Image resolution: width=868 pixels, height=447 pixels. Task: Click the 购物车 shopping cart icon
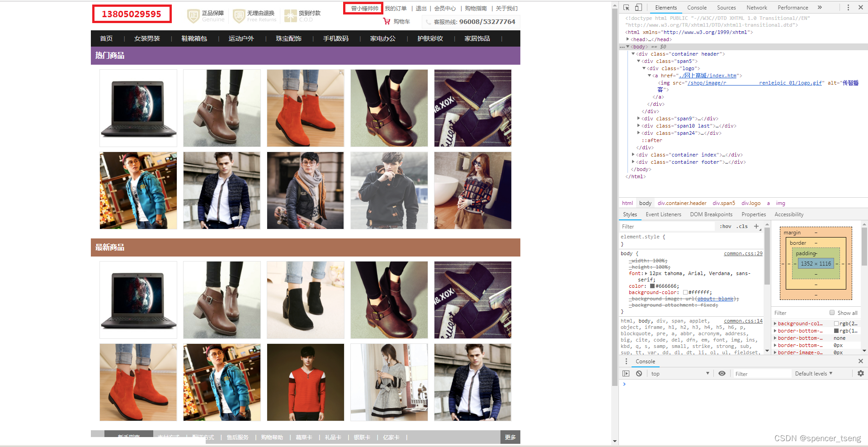[387, 21]
